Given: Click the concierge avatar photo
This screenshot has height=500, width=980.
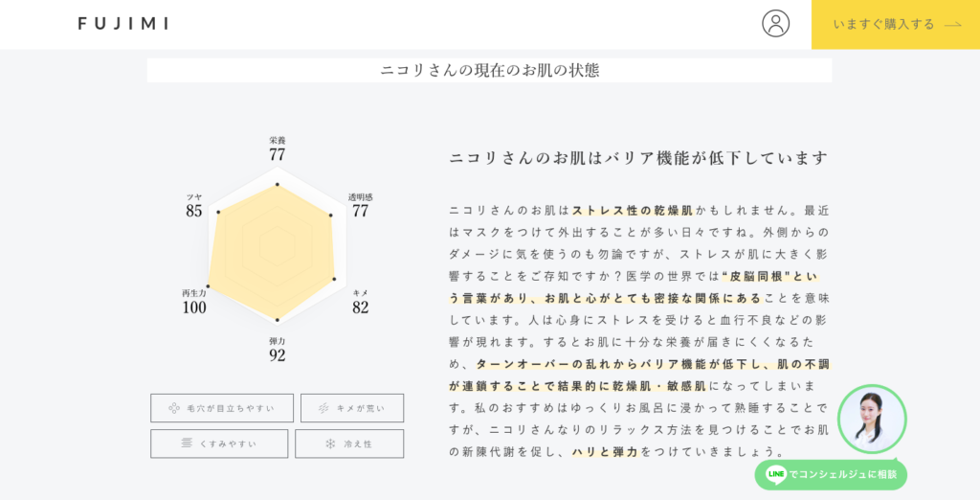Looking at the screenshot, I should (x=872, y=419).
